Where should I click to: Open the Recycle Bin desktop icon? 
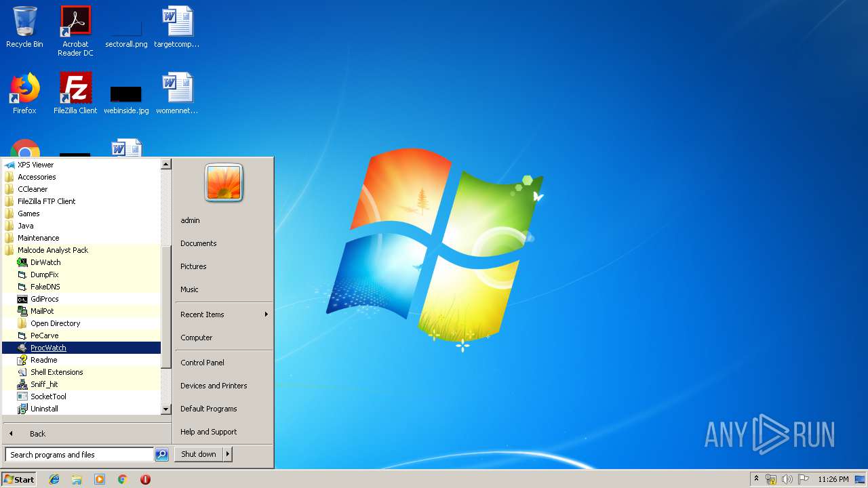pos(24,28)
